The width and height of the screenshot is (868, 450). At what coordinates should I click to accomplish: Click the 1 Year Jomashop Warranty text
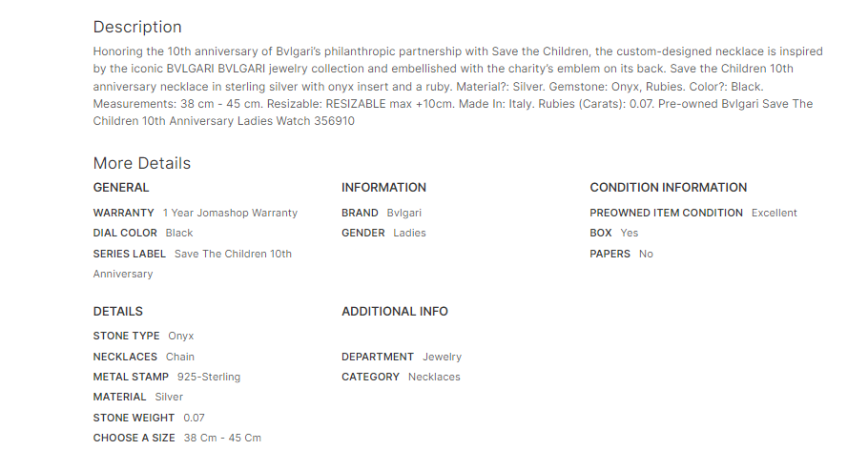coord(230,214)
